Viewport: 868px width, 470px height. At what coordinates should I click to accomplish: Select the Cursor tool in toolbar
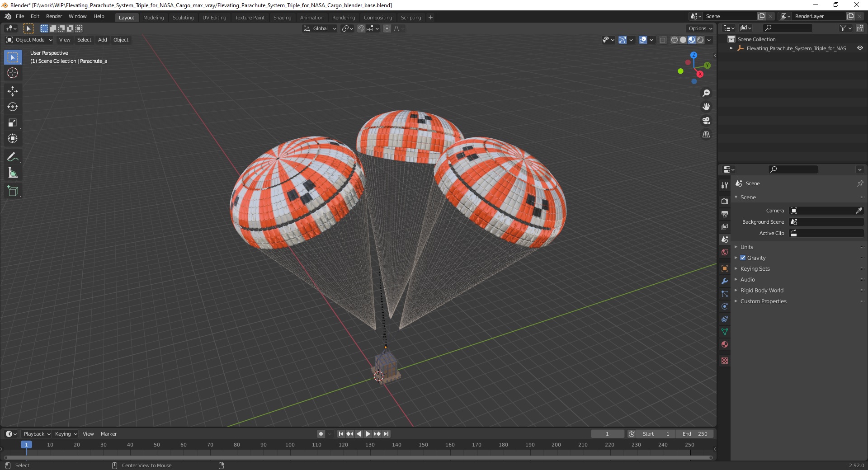click(x=13, y=73)
